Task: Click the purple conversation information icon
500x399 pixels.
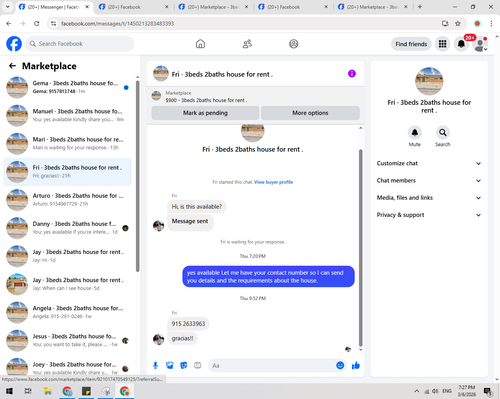Action: pos(352,73)
